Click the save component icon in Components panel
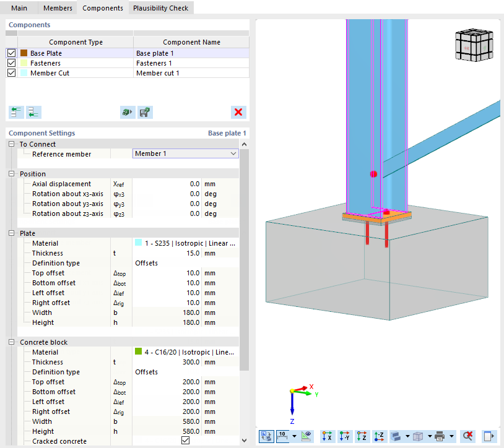The height and width of the screenshot is (448, 504). [146, 112]
